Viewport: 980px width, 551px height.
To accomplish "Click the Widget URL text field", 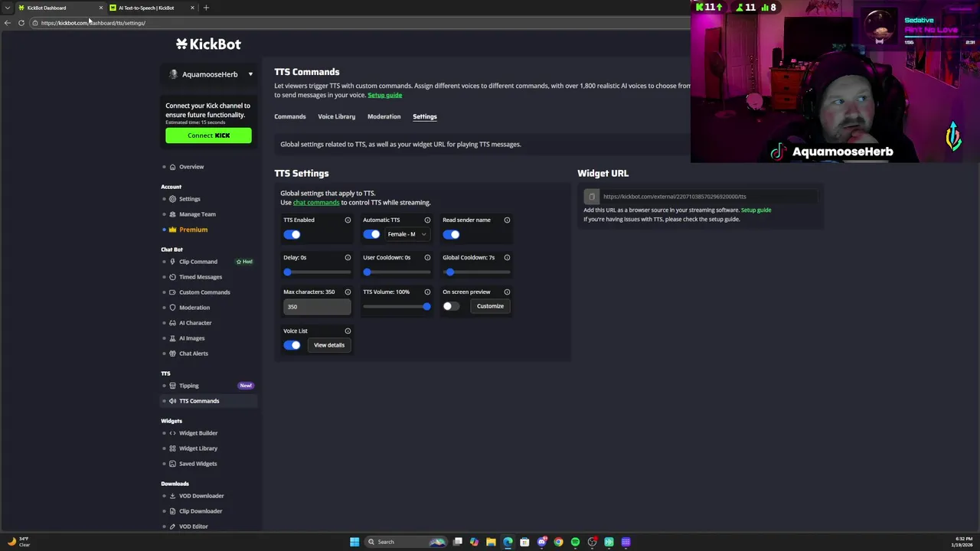I will 709,197.
